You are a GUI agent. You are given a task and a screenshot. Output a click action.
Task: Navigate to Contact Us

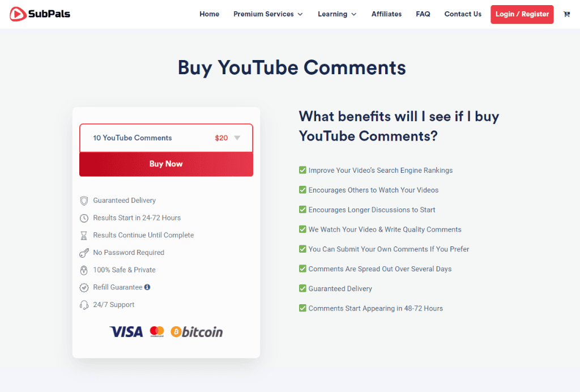463,14
